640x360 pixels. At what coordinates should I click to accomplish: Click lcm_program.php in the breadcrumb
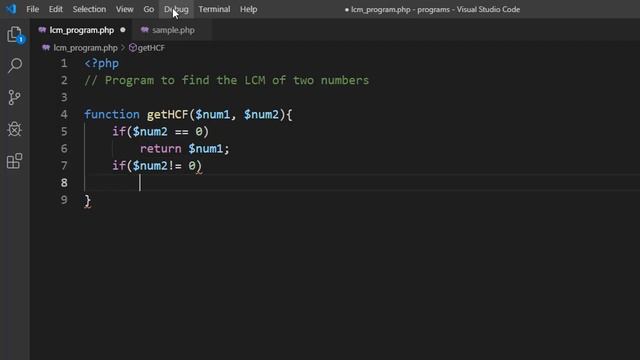coord(85,48)
